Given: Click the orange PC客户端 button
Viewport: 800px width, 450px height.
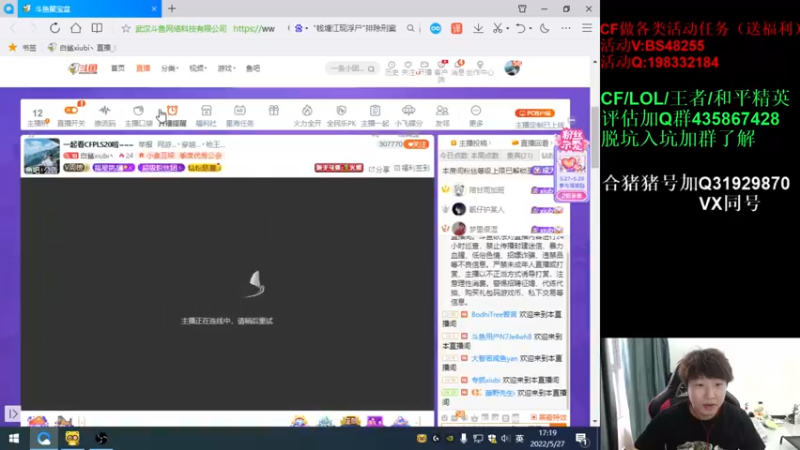Looking at the screenshot, I should tap(535, 113).
